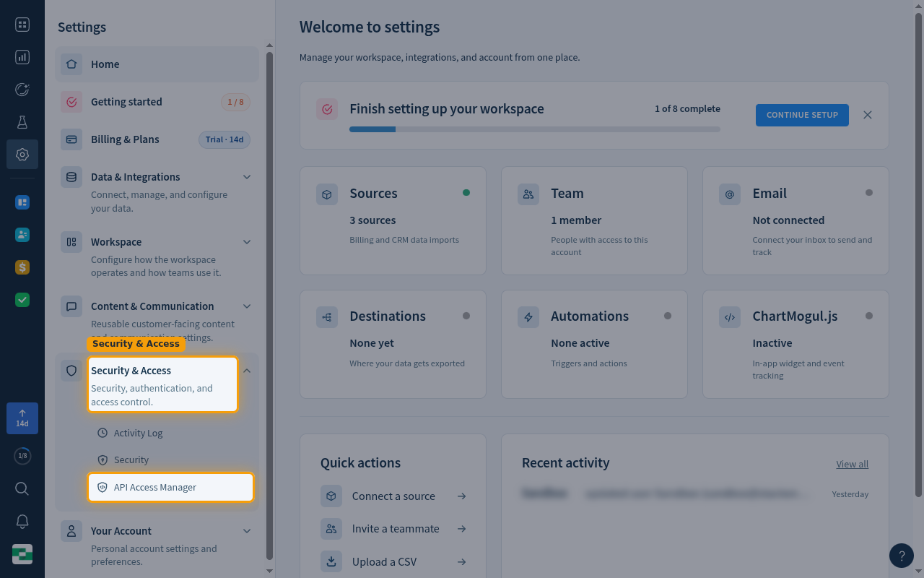Open notifications bell icon

[22, 522]
